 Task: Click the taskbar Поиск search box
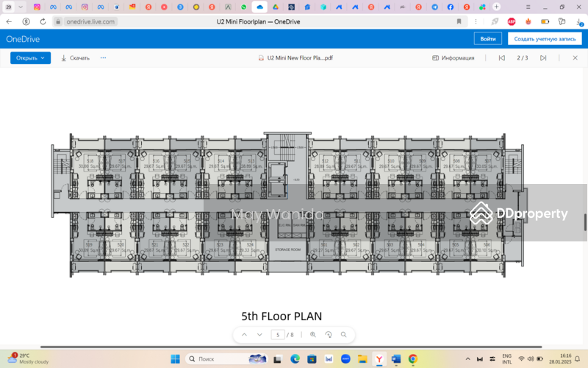pyautogui.click(x=226, y=359)
